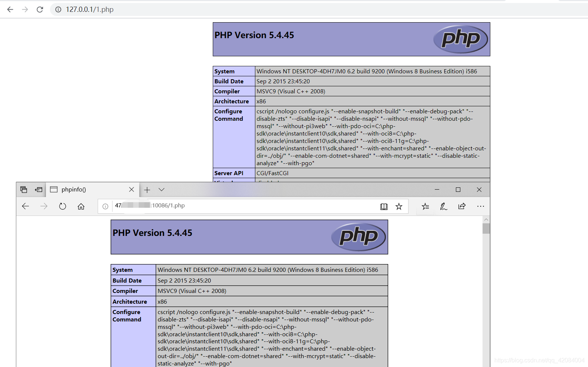
Task: Click Edge's set these tabs aside icon
Action: pos(38,190)
